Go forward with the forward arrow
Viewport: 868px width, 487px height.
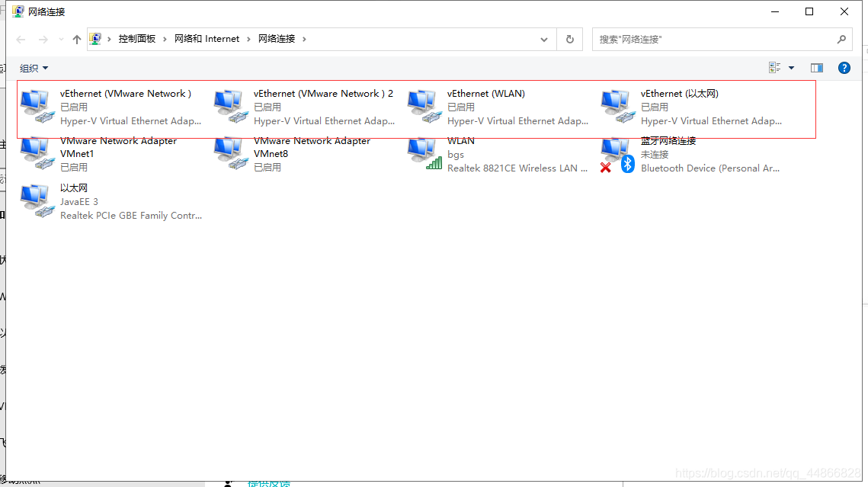[x=43, y=40]
